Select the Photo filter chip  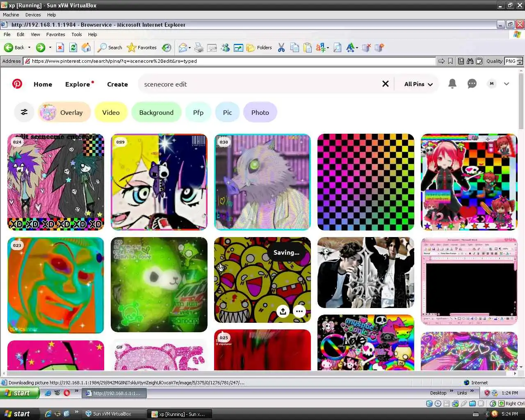(260, 112)
